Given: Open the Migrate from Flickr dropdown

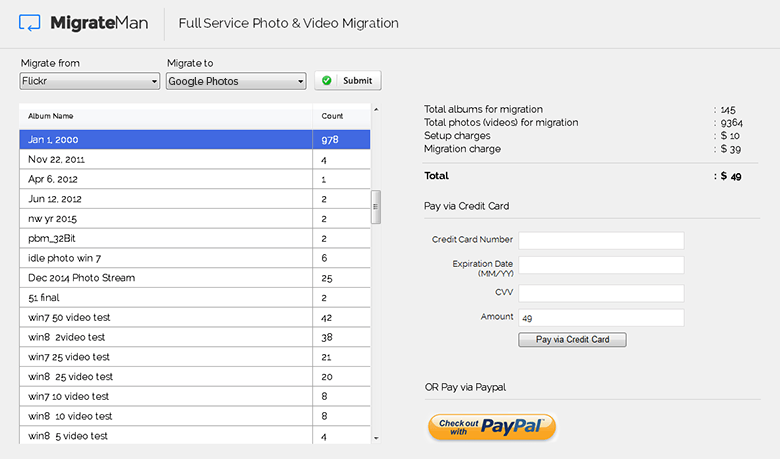Looking at the screenshot, I should tap(90, 81).
